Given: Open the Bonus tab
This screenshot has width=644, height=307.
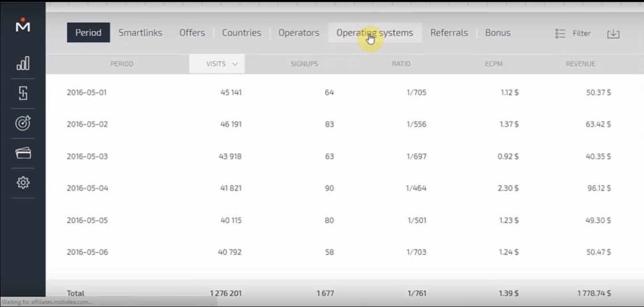Looking at the screenshot, I should click(498, 32).
